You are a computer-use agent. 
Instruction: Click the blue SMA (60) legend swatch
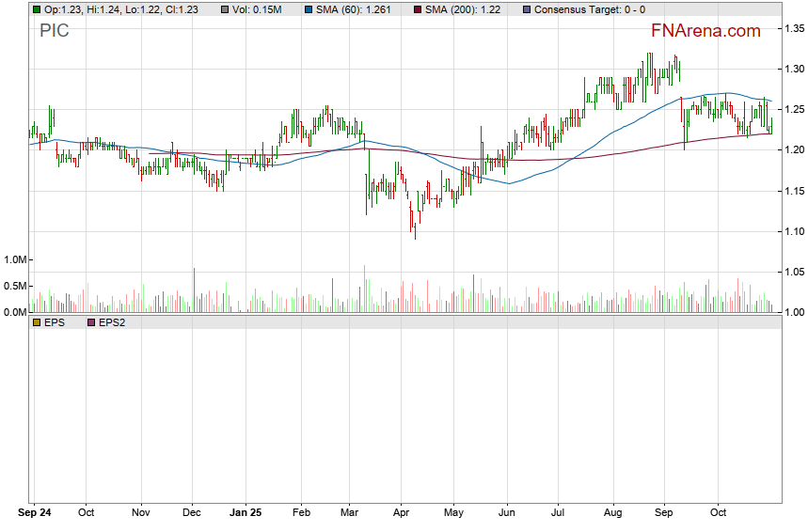pyautogui.click(x=307, y=9)
